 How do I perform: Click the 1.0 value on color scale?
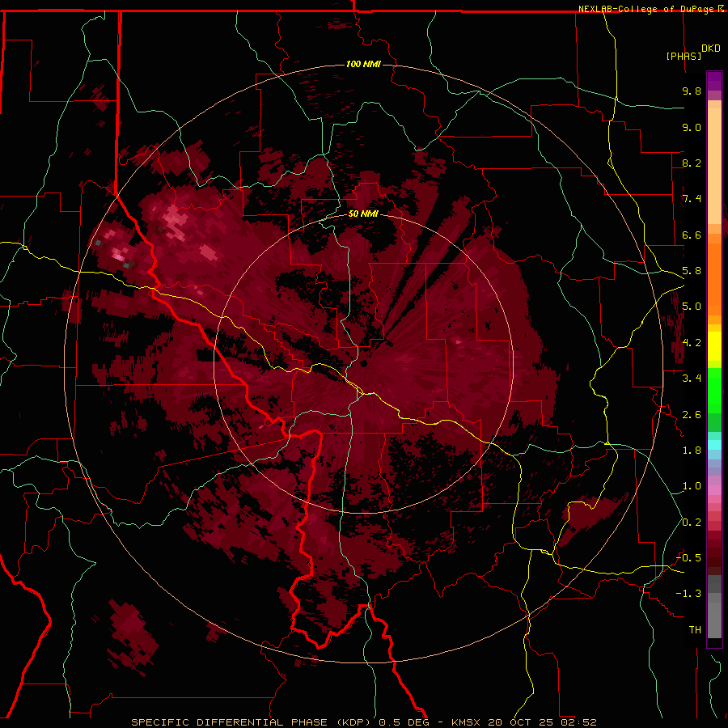(692, 486)
